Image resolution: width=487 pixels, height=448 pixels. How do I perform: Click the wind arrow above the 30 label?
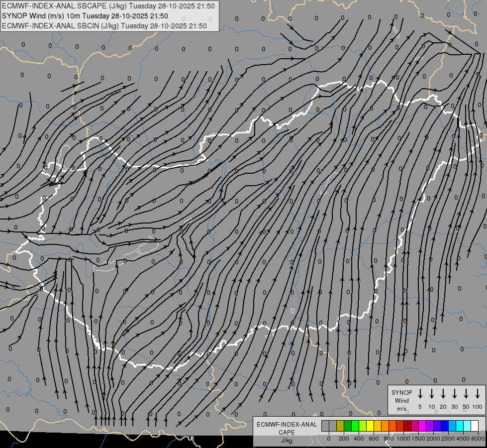coord(455,393)
